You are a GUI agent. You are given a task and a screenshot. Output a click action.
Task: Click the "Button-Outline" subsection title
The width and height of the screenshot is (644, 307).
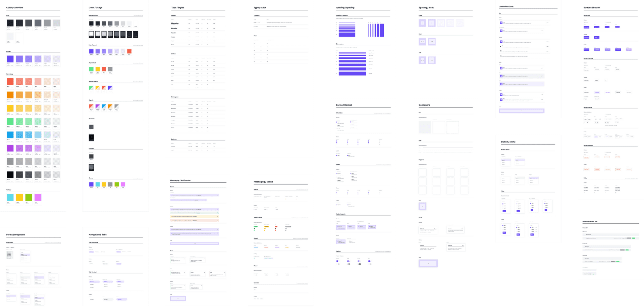[x=588, y=58]
